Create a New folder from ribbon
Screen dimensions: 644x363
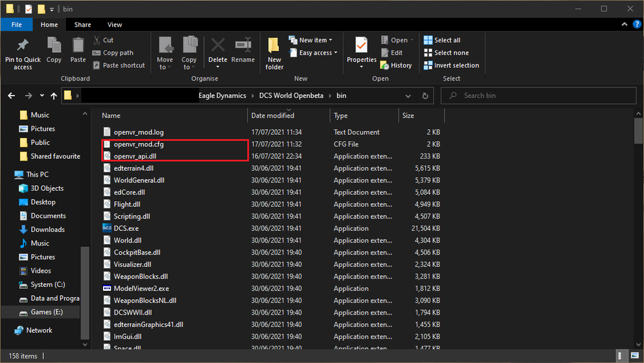pos(274,46)
